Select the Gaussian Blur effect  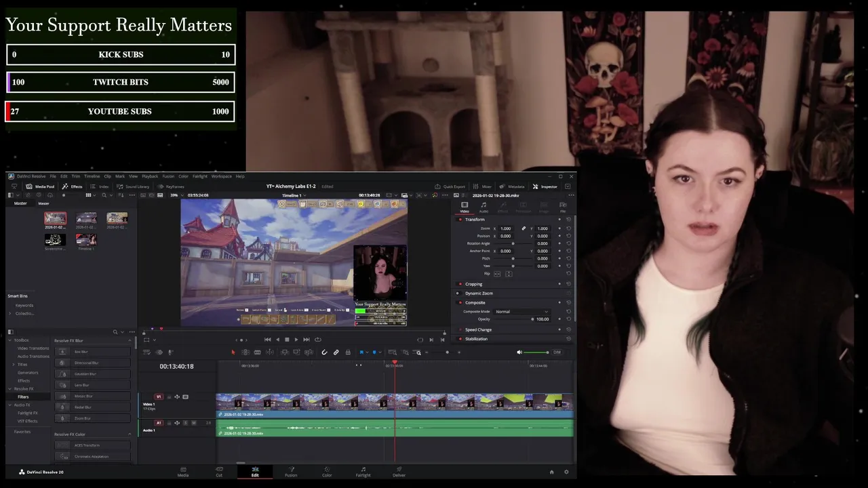click(92, 374)
